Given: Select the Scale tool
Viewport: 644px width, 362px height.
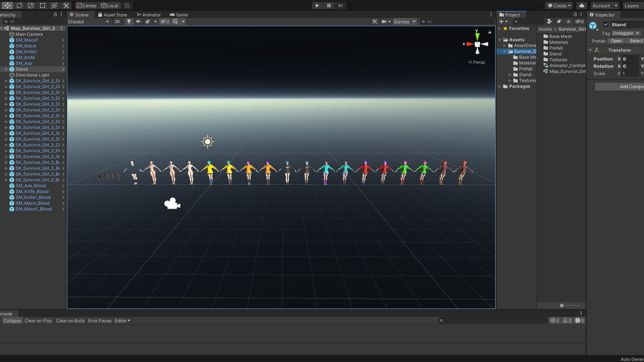Looking at the screenshot, I should 31,5.
